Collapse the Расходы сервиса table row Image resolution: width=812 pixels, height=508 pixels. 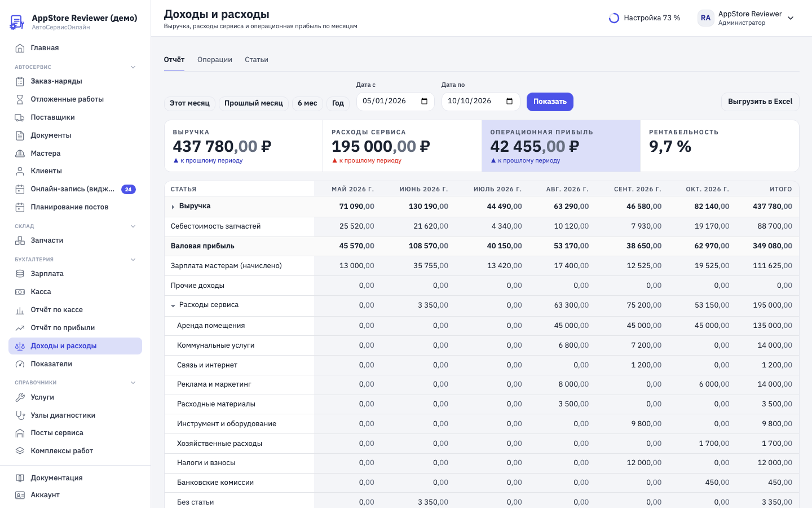(173, 305)
